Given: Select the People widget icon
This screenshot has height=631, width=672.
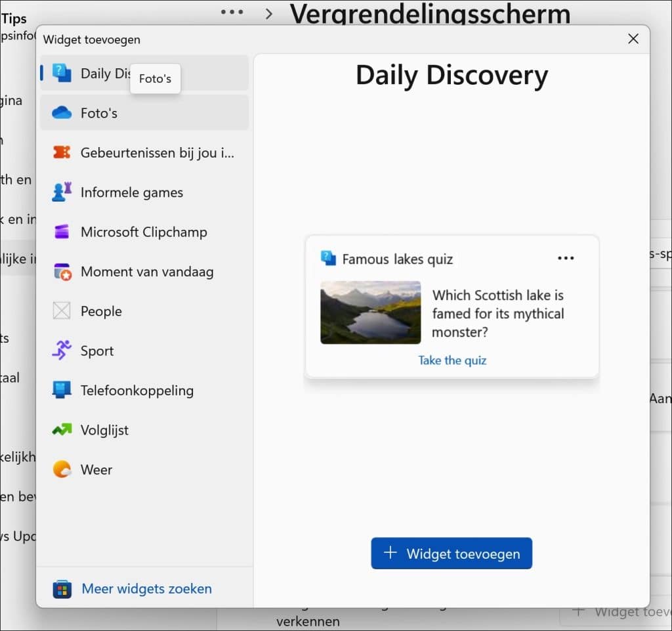Looking at the screenshot, I should [63, 311].
